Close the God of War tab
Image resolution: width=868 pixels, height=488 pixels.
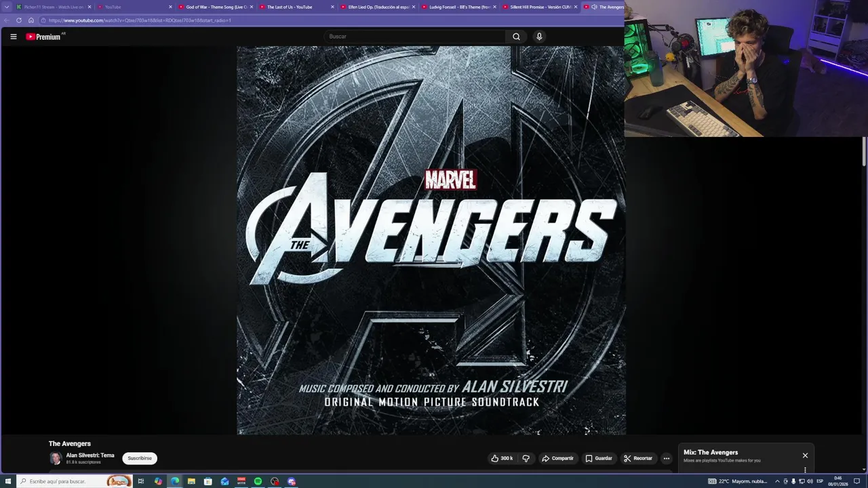[x=252, y=7]
